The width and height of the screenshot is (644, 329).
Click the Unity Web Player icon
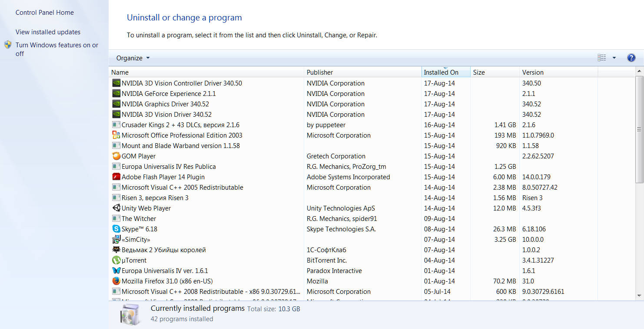116,208
